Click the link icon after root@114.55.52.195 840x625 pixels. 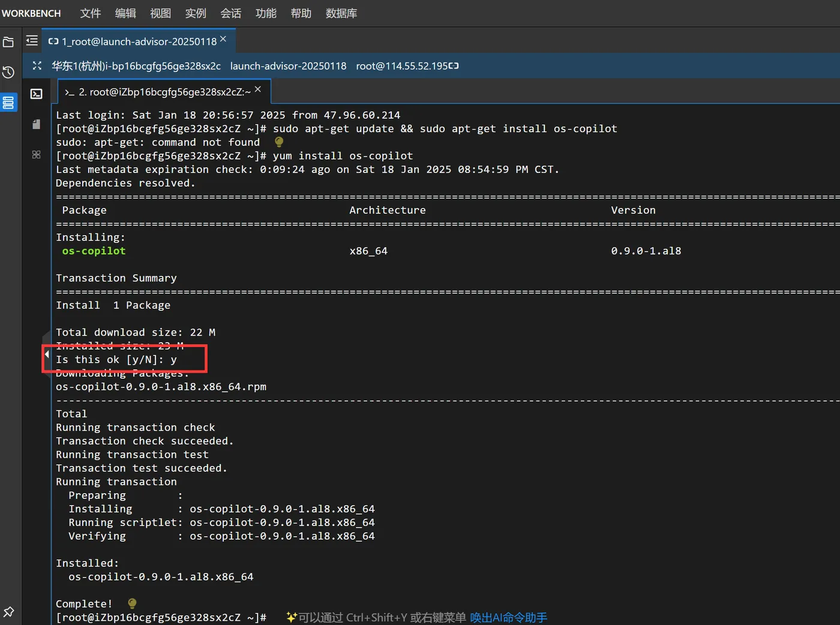[454, 66]
